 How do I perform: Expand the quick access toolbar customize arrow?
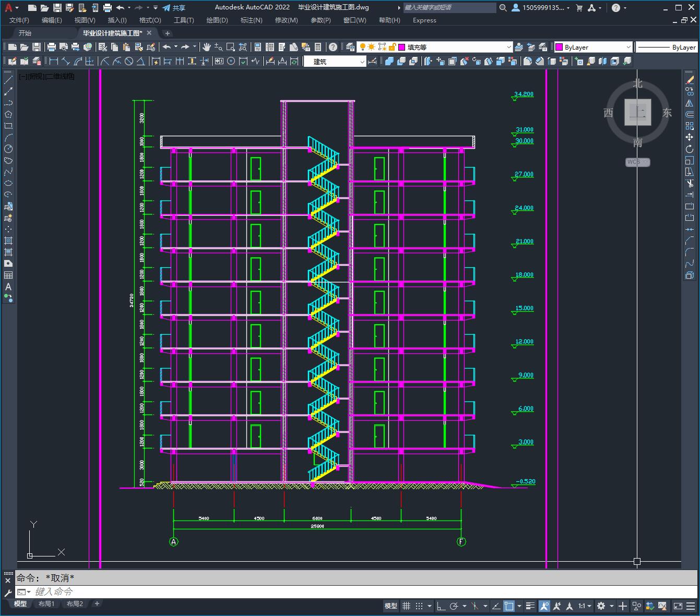pos(156,7)
